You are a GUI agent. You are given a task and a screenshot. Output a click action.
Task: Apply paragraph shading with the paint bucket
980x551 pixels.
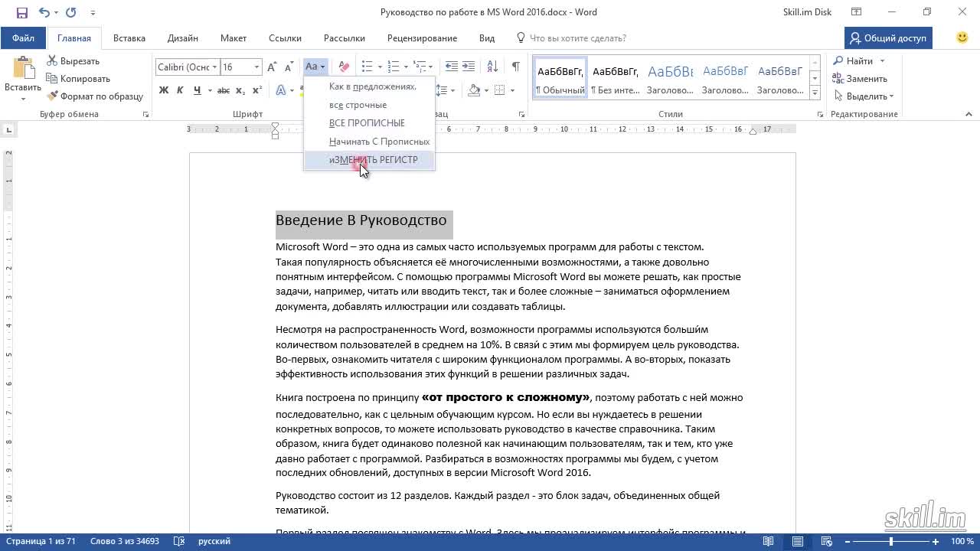pyautogui.click(x=475, y=90)
